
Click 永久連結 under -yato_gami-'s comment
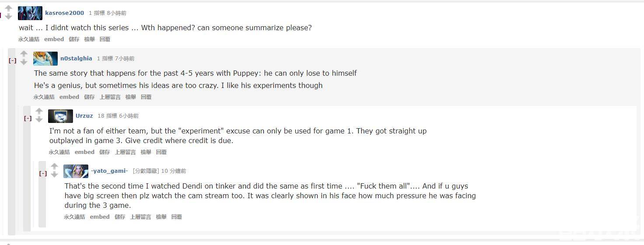coord(74,217)
